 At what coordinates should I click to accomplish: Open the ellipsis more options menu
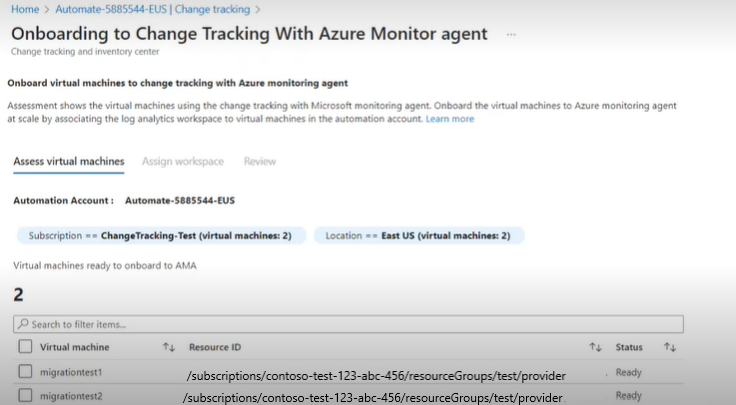pos(511,34)
